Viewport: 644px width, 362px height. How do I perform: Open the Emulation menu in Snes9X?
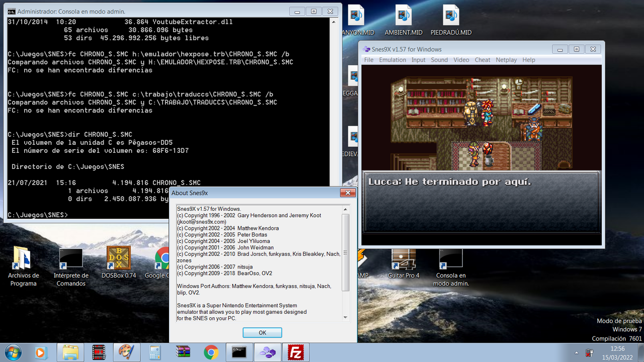(x=392, y=60)
